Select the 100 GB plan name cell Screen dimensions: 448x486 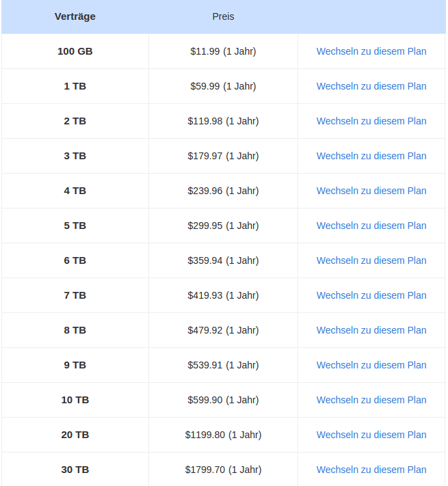pos(75,51)
